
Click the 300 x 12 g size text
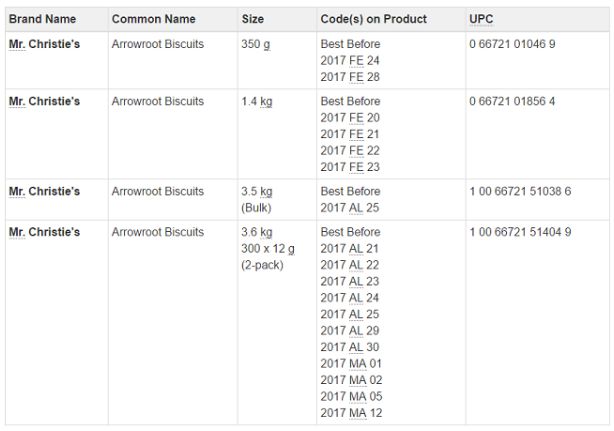[268, 249]
